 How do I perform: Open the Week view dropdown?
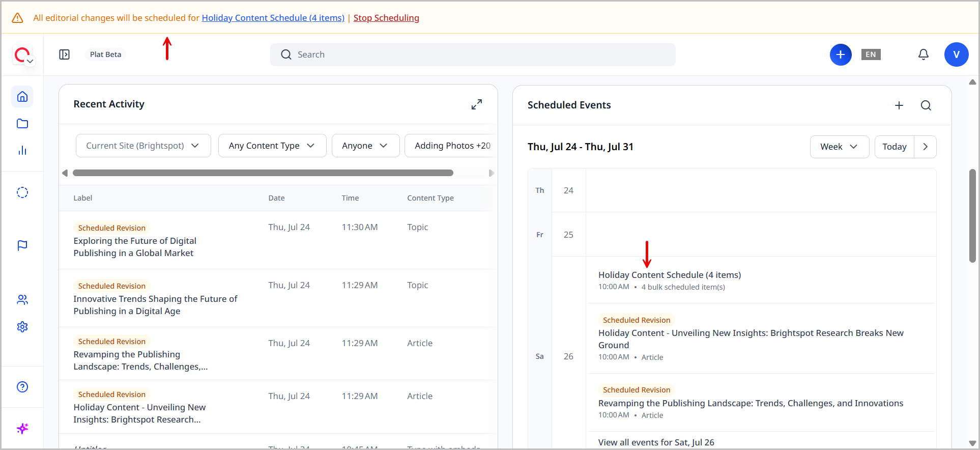tap(840, 147)
